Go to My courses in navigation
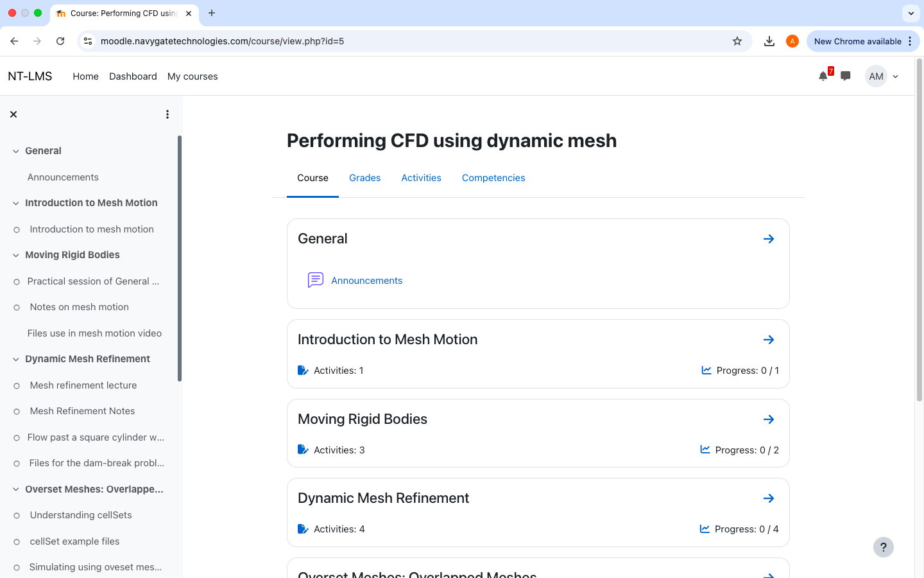 tap(193, 76)
